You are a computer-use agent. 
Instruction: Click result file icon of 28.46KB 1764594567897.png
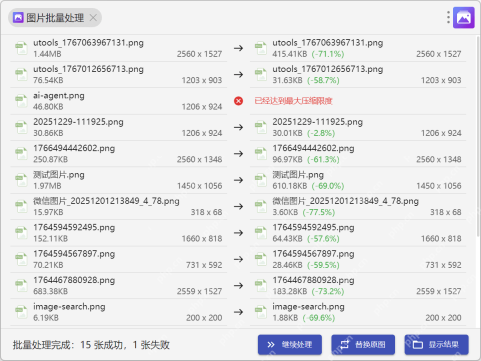pos(261,259)
